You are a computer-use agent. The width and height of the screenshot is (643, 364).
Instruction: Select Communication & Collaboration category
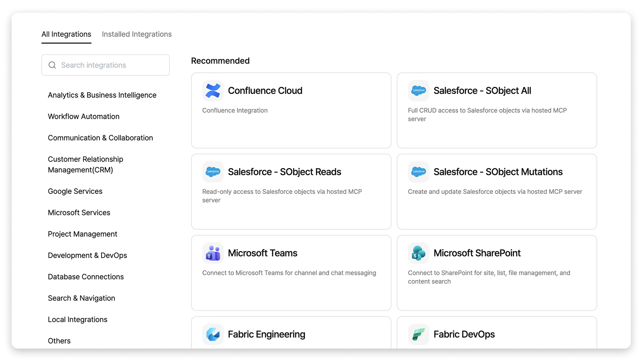click(100, 138)
